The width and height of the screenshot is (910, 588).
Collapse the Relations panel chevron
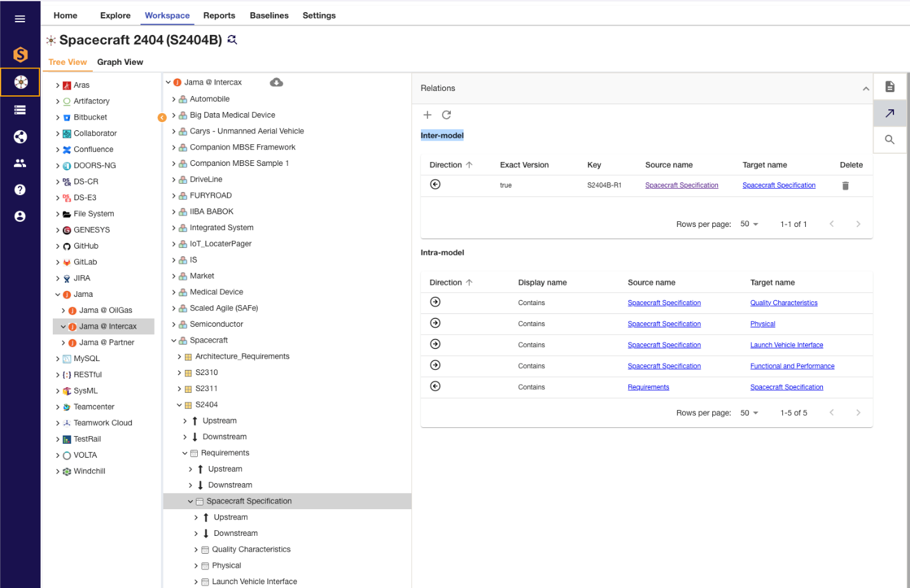click(x=865, y=88)
